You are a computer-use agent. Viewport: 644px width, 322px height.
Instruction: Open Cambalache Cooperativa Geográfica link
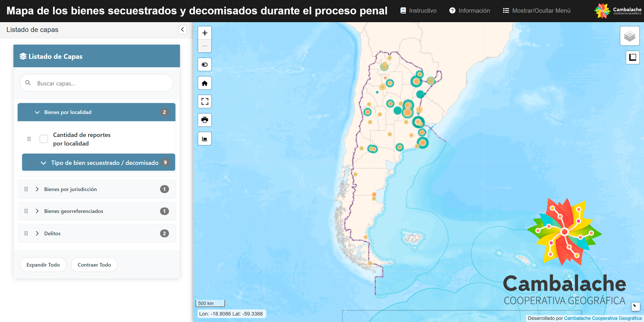[x=603, y=318]
